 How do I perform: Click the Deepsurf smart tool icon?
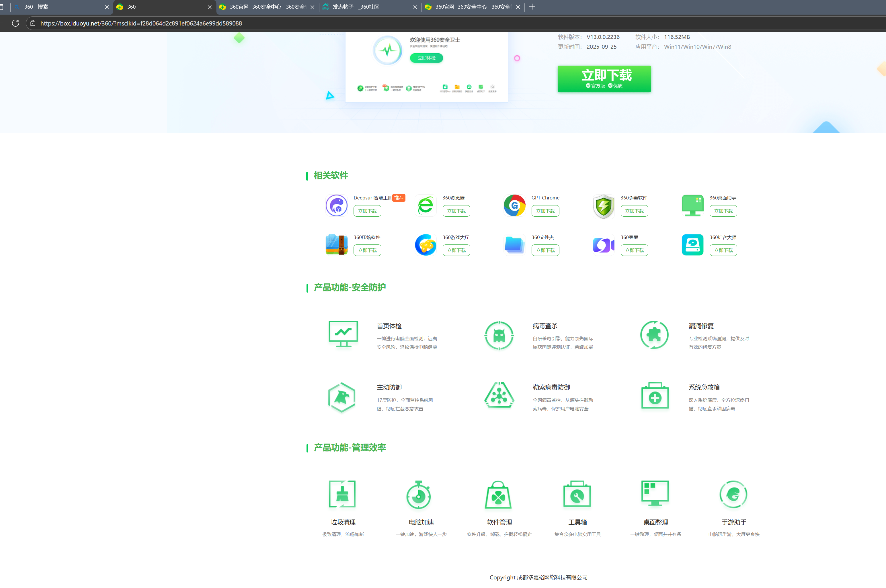[336, 205]
